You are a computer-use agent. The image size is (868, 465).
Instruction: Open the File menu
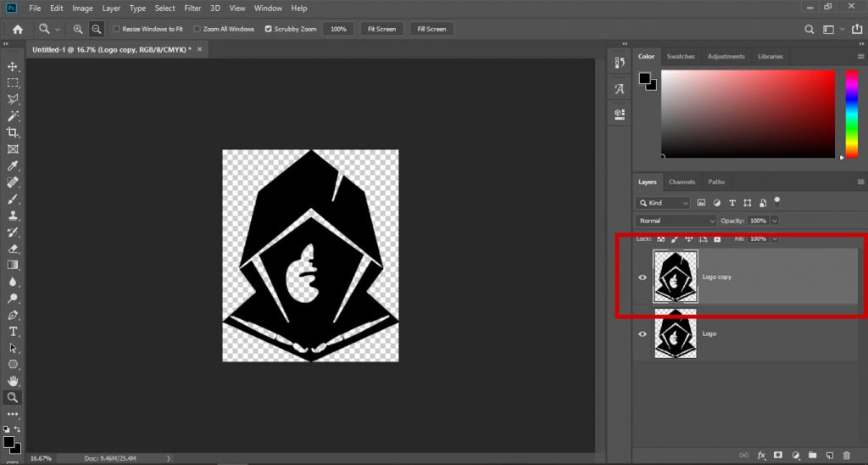35,8
